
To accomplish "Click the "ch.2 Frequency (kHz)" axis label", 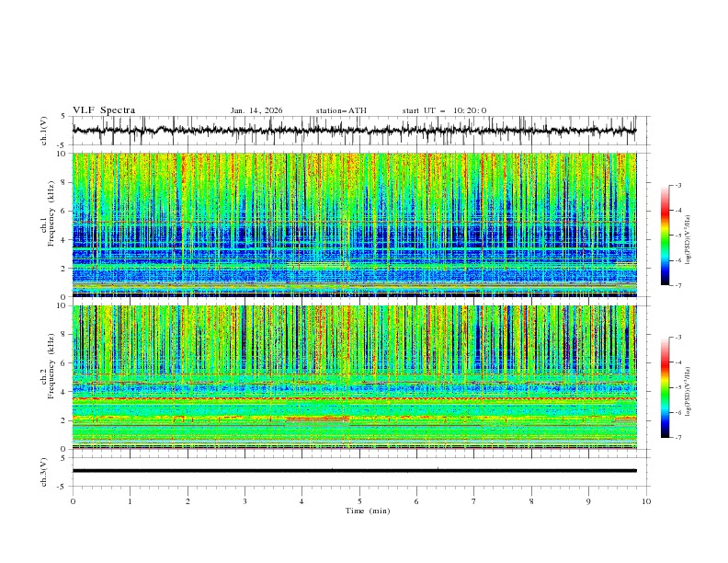I will [x=47, y=365].
